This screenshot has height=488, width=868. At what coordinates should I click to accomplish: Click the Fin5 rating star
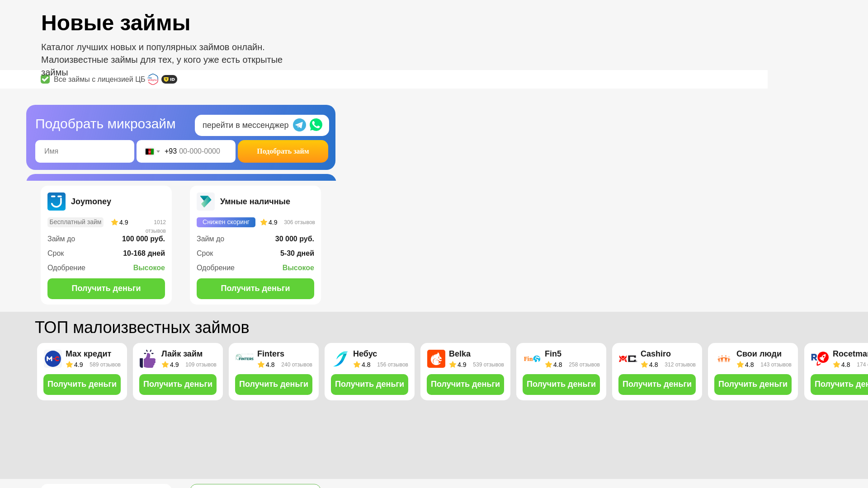548,365
